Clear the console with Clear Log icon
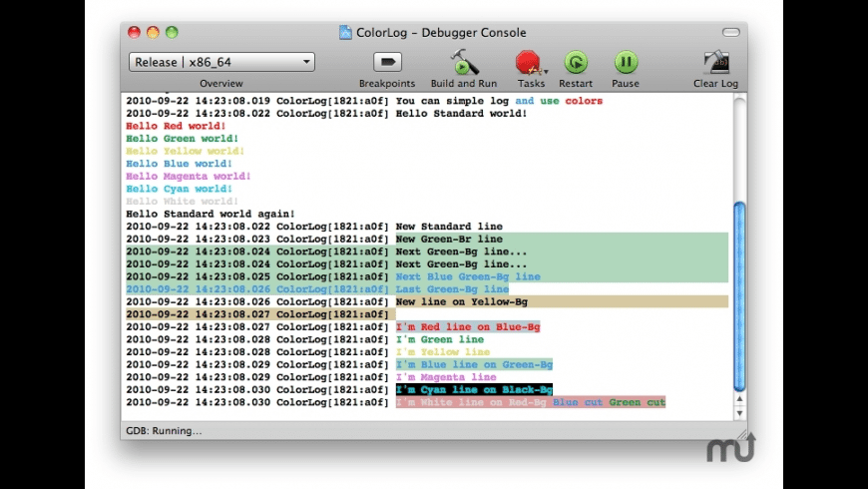Viewport: 868px width, 489px height. click(x=715, y=63)
